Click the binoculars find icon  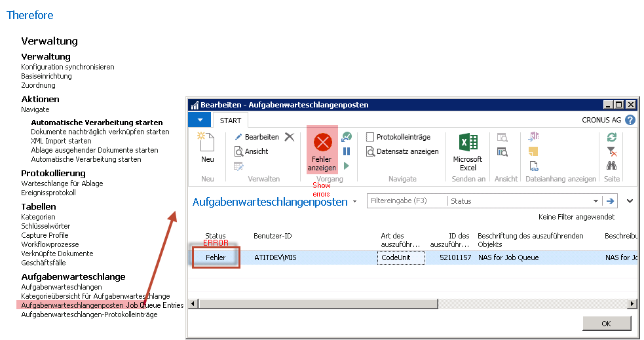[x=612, y=166]
